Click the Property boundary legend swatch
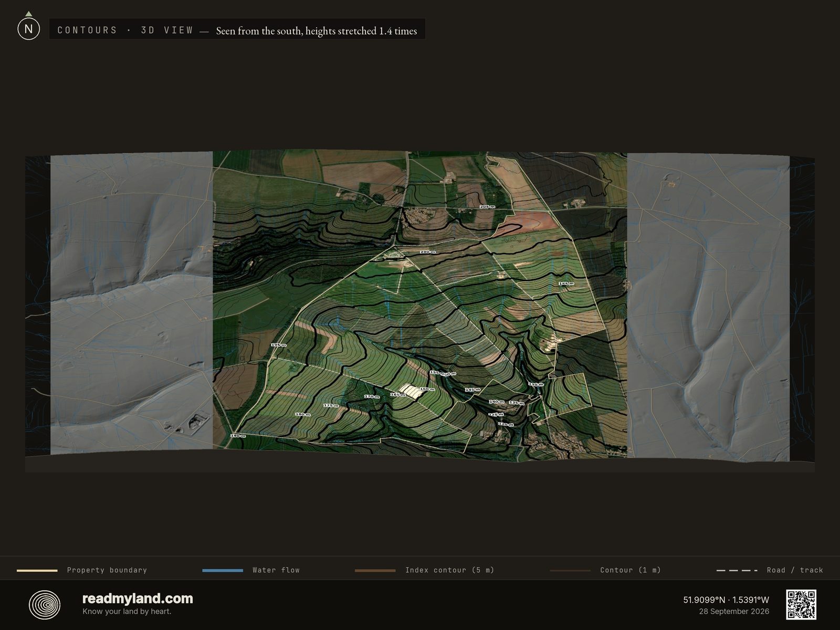The image size is (840, 630). pyautogui.click(x=37, y=570)
